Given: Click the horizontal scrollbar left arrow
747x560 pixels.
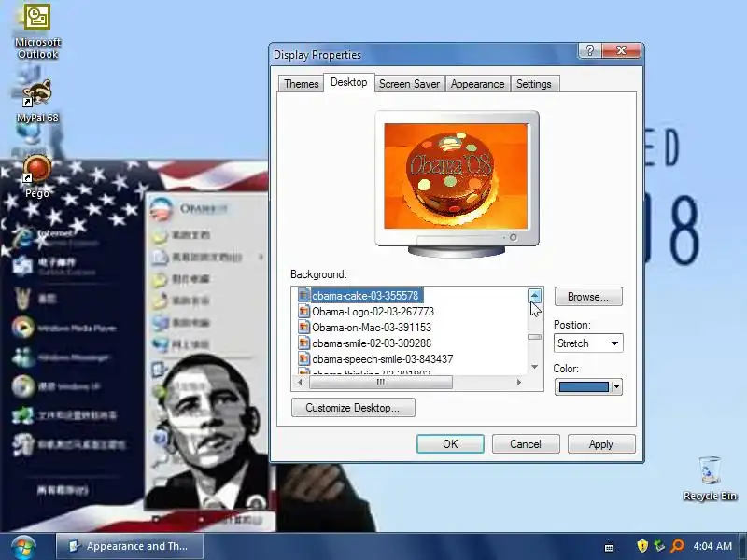Looking at the screenshot, I should click(300, 382).
